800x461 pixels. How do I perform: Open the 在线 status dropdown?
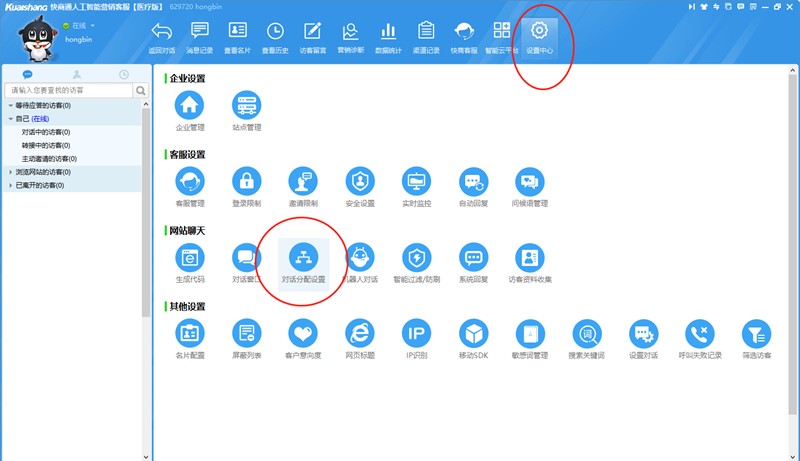[x=80, y=25]
